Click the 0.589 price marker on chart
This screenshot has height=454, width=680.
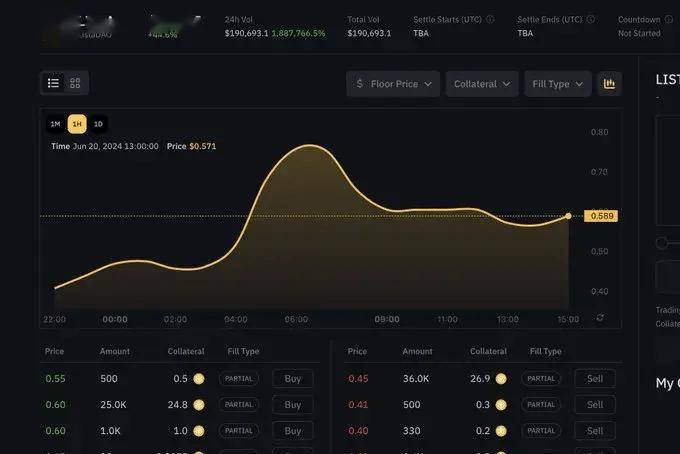(x=602, y=216)
